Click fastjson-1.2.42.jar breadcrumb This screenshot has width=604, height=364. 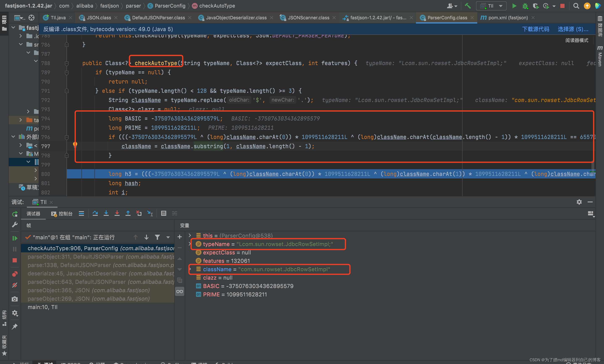pyautogui.click(x=28, y=6)
